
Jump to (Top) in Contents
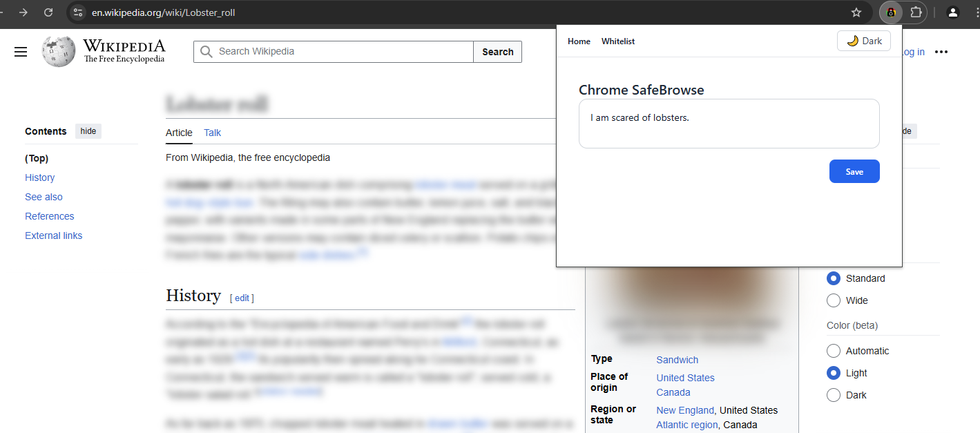(37, 158)
